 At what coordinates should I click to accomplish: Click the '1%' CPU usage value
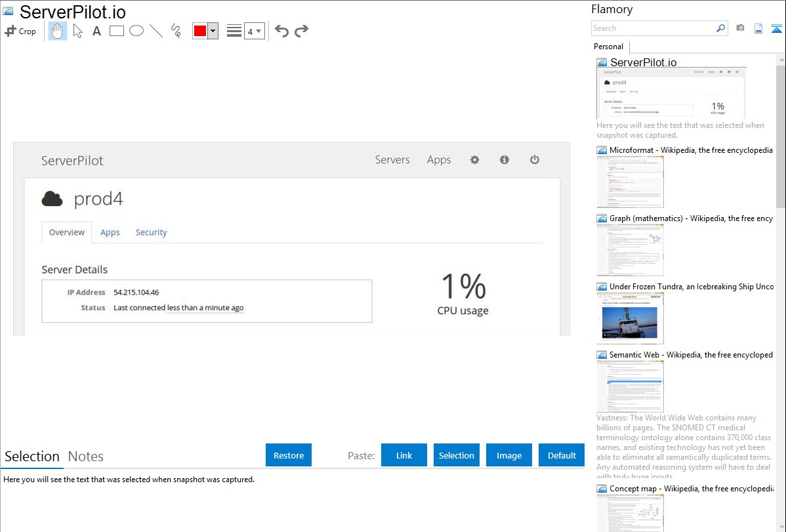click(x=464, y=286)
